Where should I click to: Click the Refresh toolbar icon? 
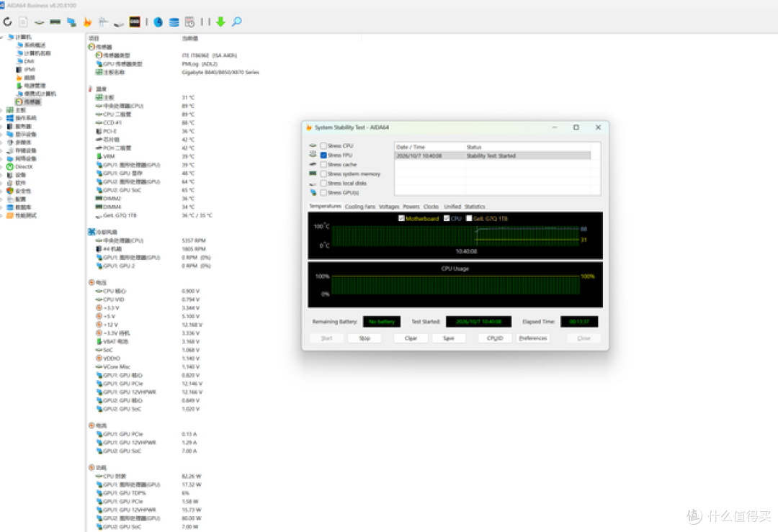pyautogui.click(x=7, y=22)
